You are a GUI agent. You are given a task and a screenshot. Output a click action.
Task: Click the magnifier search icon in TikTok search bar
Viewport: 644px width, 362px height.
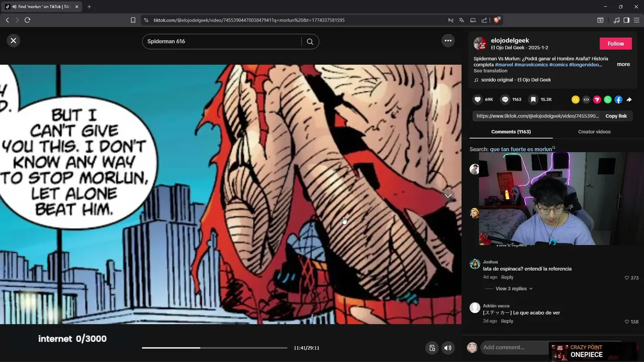[310, 42]
